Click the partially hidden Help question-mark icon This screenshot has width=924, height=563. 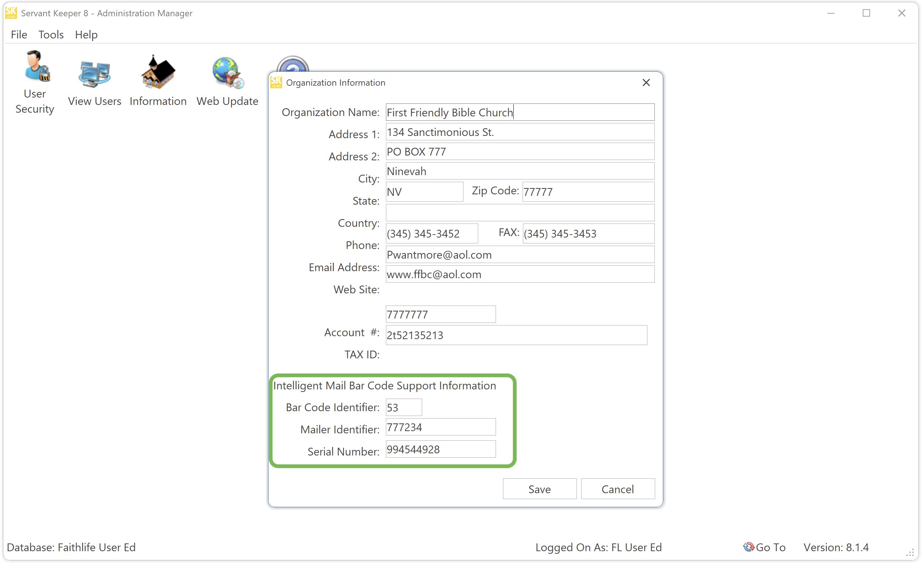[293, 64]
